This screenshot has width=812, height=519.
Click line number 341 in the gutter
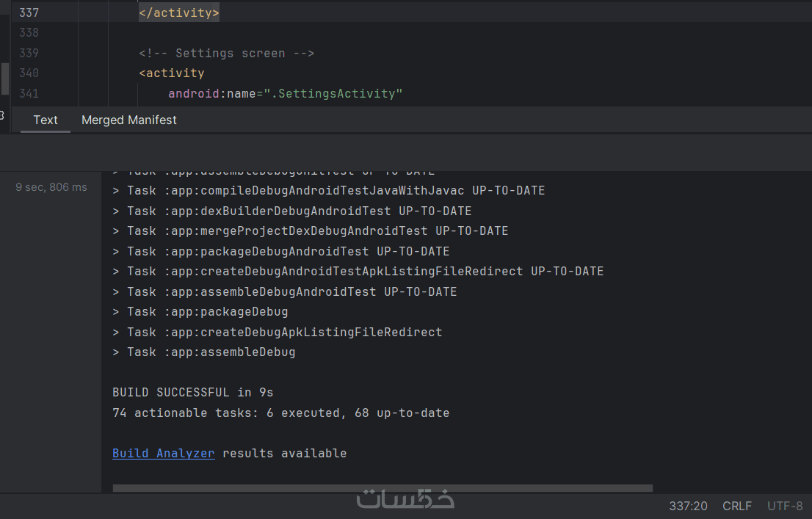tap(29, 93)
